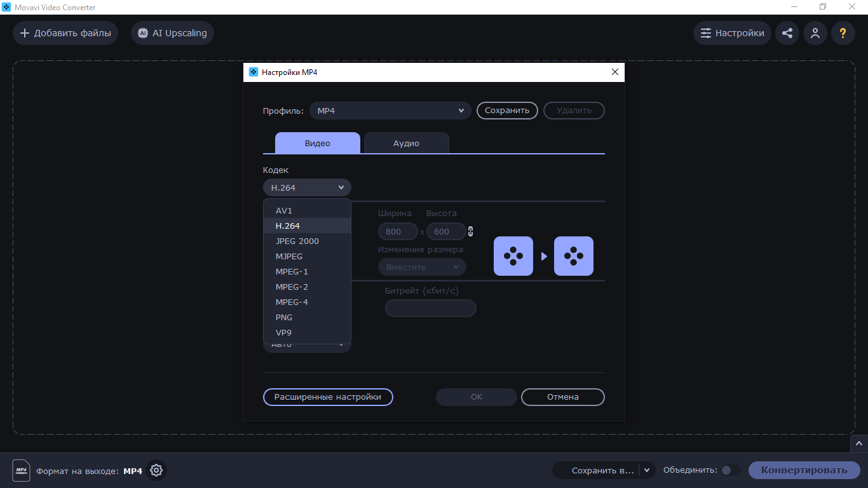Expand the bottom panel with the up chevron

[859, 444]
